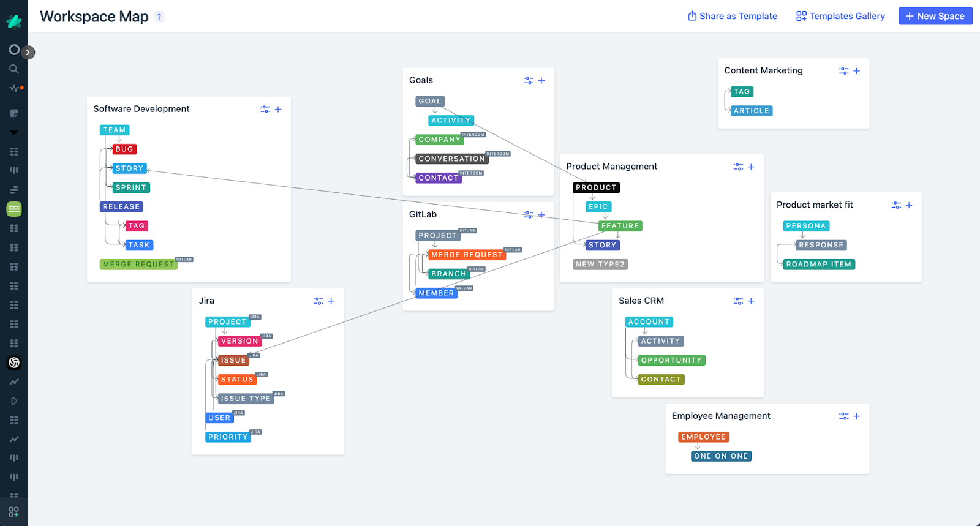Select the ONE ON ONE type badge
The image size is (980, 526).
pyautogui.click(x=721, y=456)
